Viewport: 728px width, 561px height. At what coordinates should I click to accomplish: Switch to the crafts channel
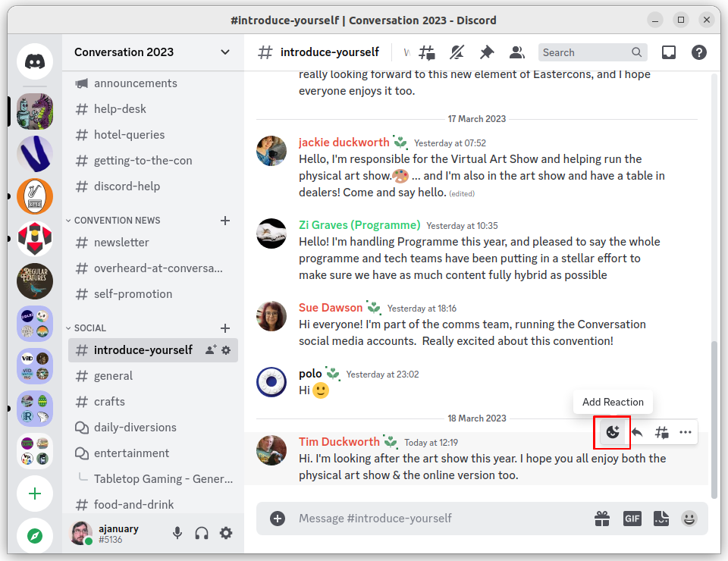[x=152, y=401]
